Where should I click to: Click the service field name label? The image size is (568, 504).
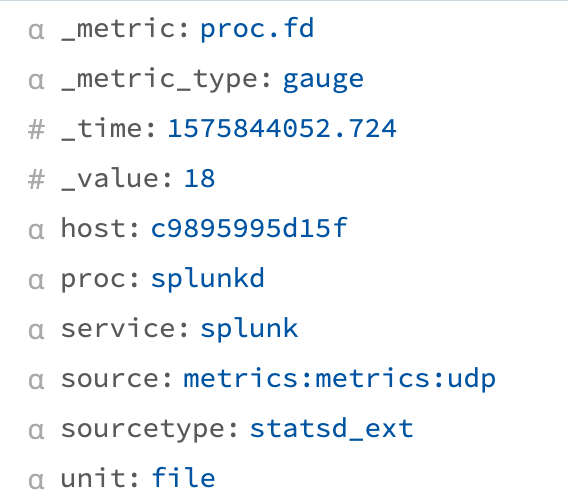[125, 329]
